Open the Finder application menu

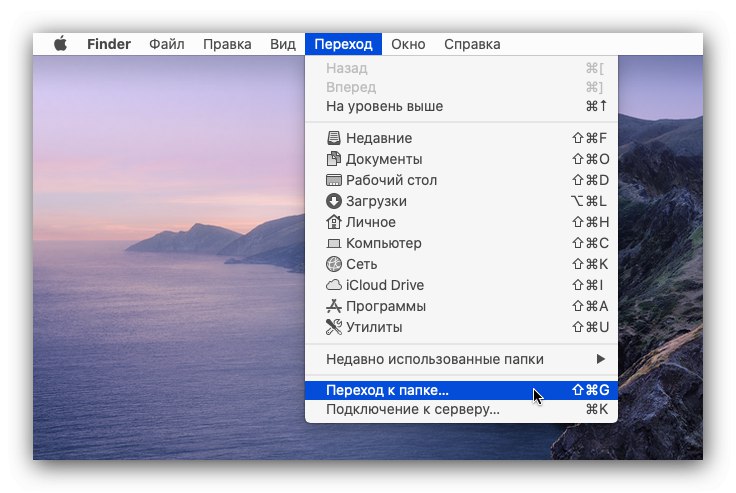click(109, 44)
